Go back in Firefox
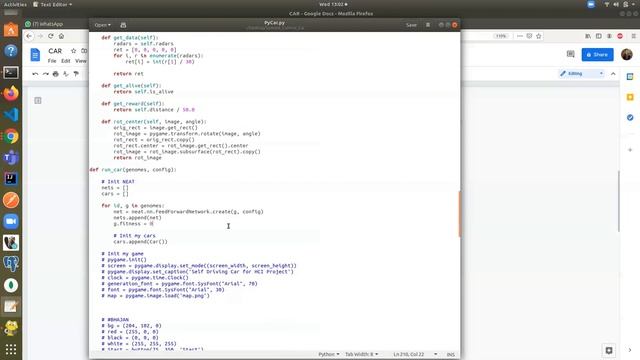640x360 pixels. pos(29,36)
